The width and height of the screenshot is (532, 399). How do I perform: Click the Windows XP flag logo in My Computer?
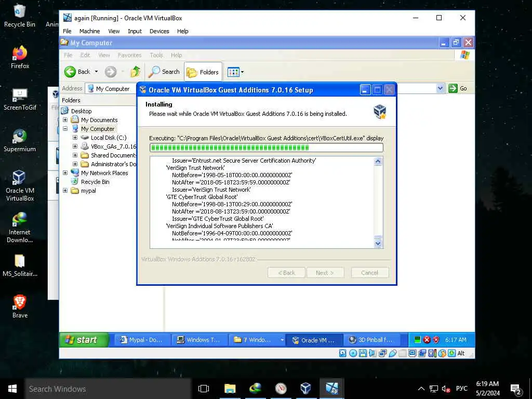465,55
